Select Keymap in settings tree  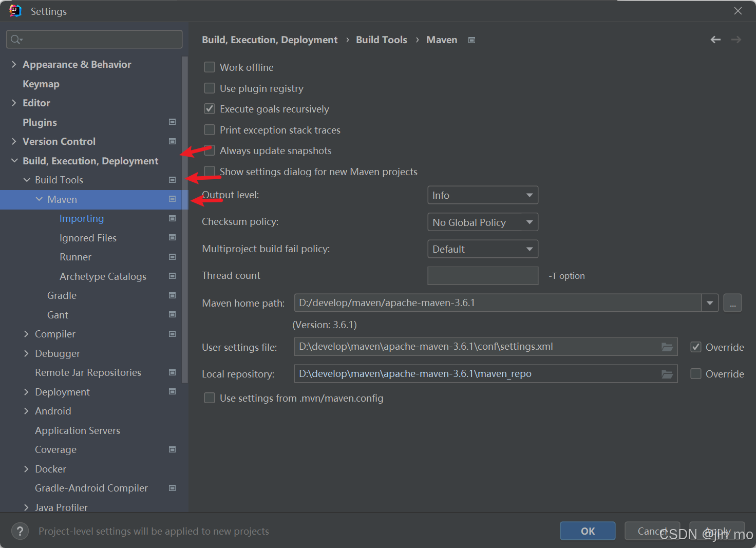coord(41,84)
